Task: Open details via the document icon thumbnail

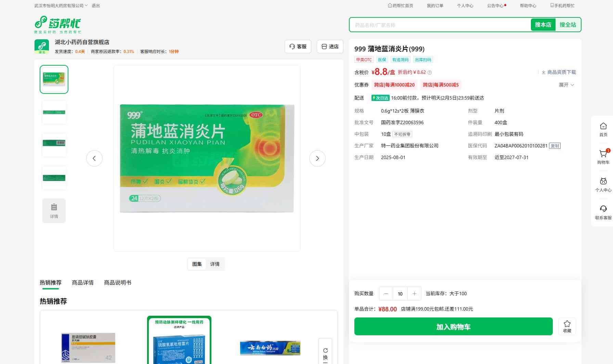Action: coord(54,211)
